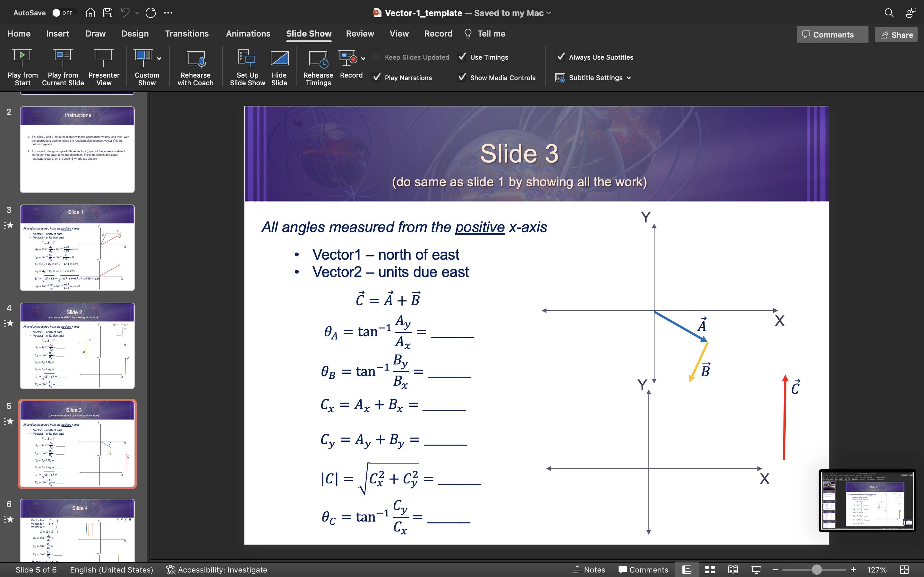924x577 pixels.
Task: Expand the Subtitle Settings dropdown
Action: [629, 78]
